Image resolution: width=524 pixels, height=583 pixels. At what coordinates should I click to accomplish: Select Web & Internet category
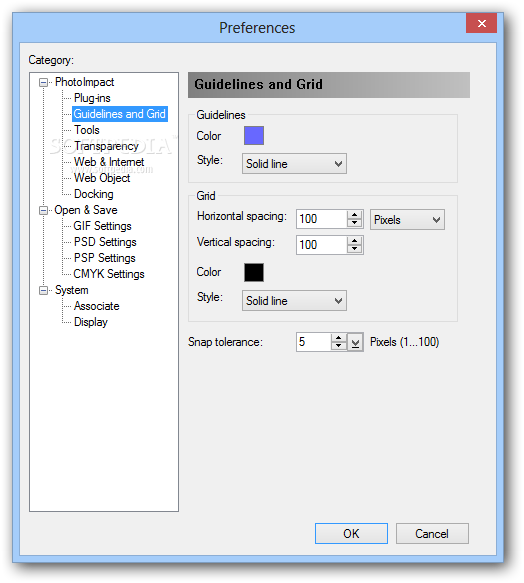pos(109,162)
